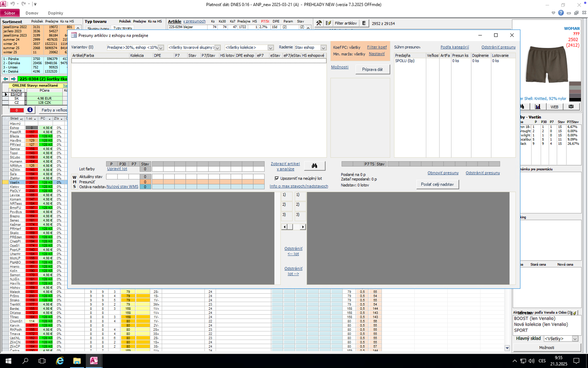Click black color swatch beside product image

(575, 100)
